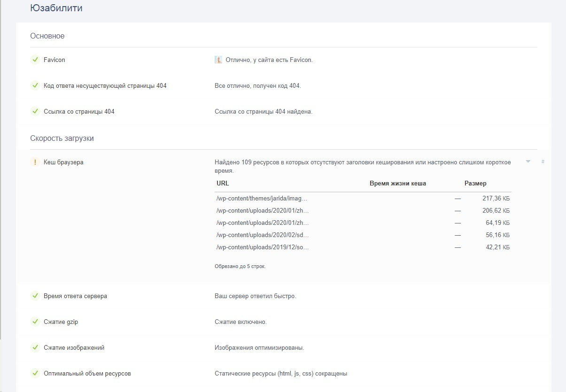566x392 pixels.
Task: Sort resources by 'Размер' column
Action: [475, 184]
